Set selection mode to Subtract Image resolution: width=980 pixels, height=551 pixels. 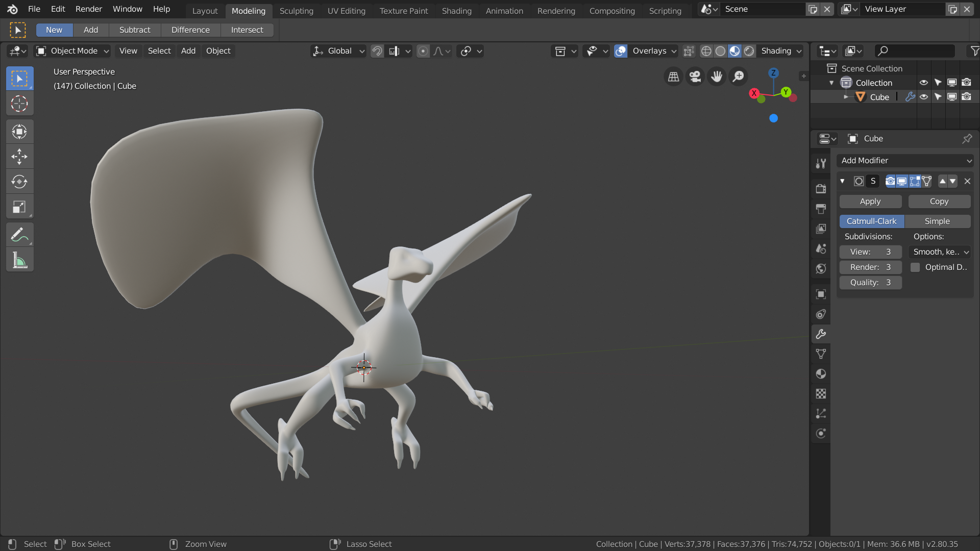(x=135, y=30)
